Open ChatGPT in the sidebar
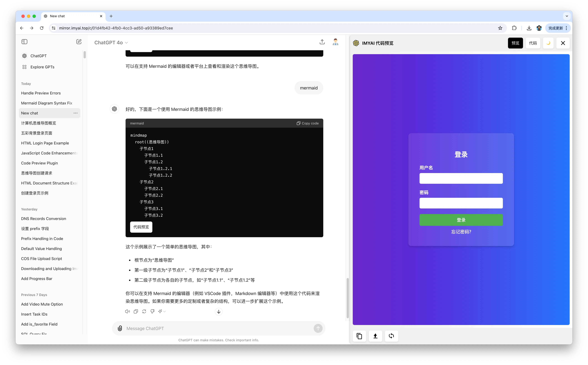588x365 pixels. coord(49,56)
